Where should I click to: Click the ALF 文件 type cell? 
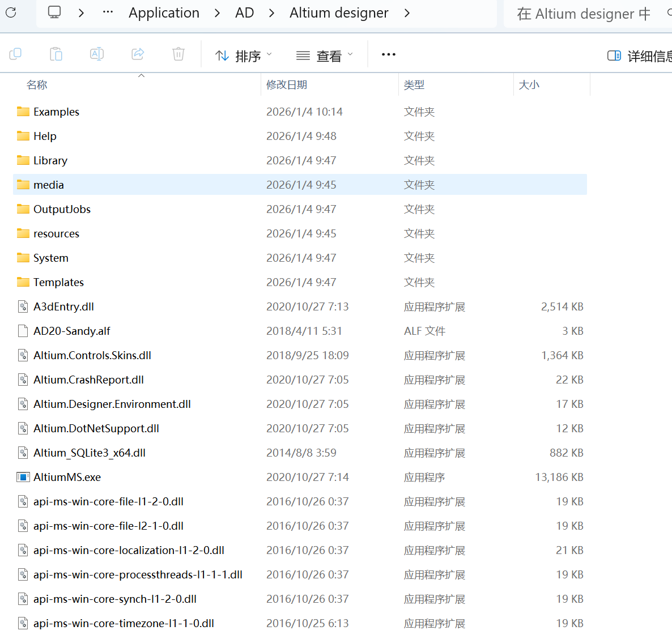[x=424, y=331]
